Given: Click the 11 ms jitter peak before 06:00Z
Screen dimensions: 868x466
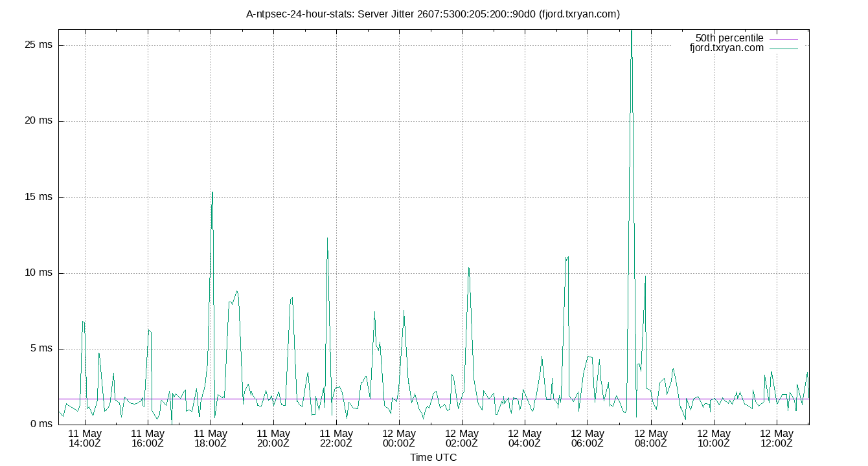Looking at the screenshot, I should [567, 258].
